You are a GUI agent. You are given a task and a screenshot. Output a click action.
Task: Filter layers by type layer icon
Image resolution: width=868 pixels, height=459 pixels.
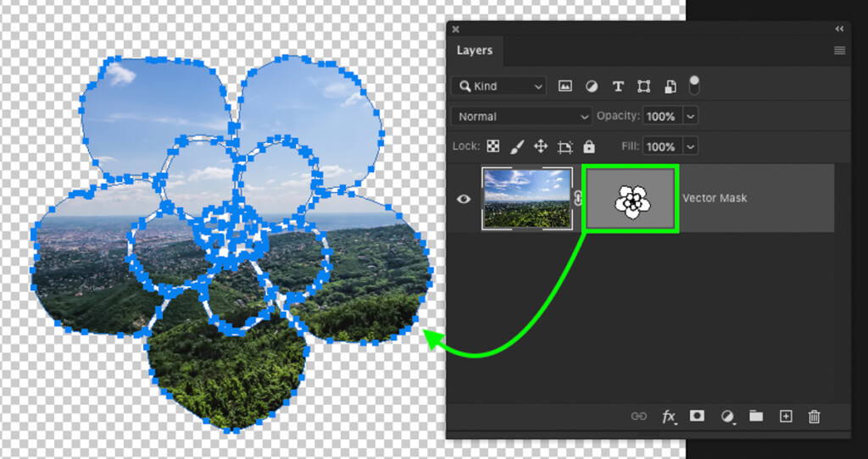coord(618,86)
